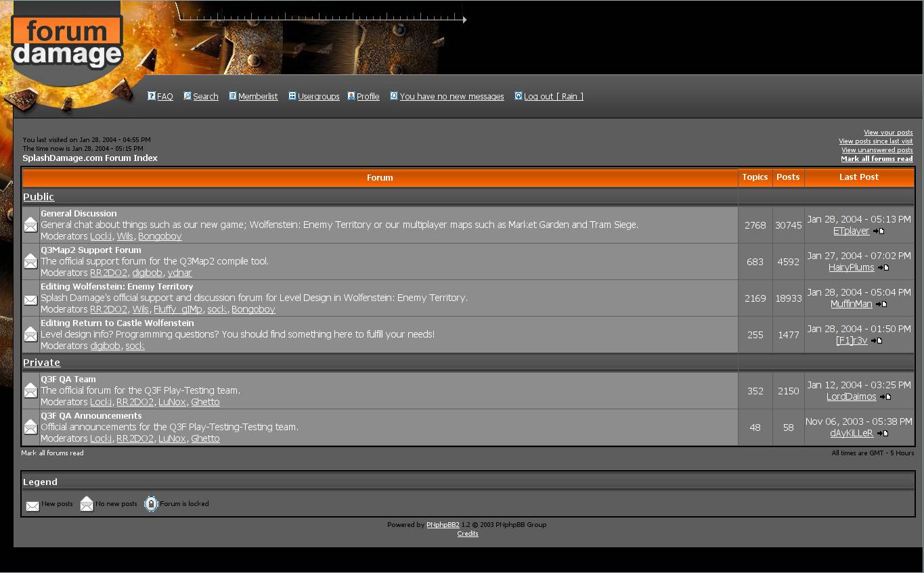View [F1]r3v's profile in Last Post

[x=852, y=341]
